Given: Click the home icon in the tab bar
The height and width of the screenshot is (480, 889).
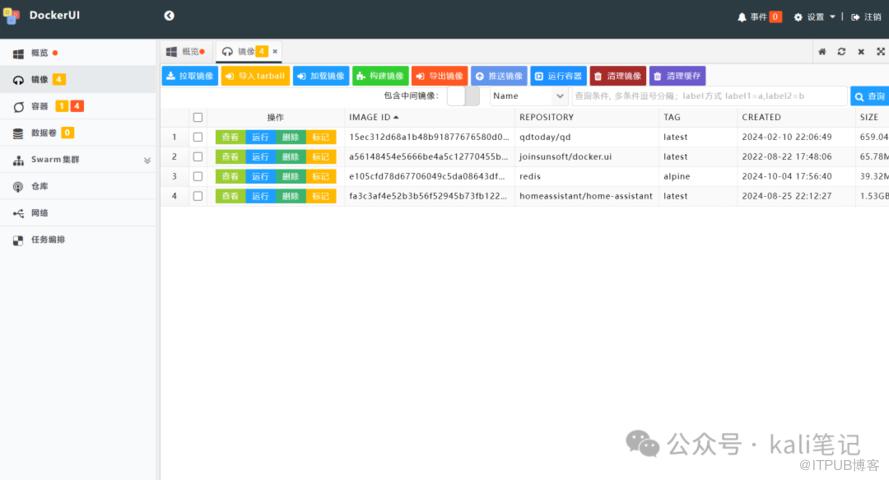Looking at the screenshot, I should coord(822,52).
